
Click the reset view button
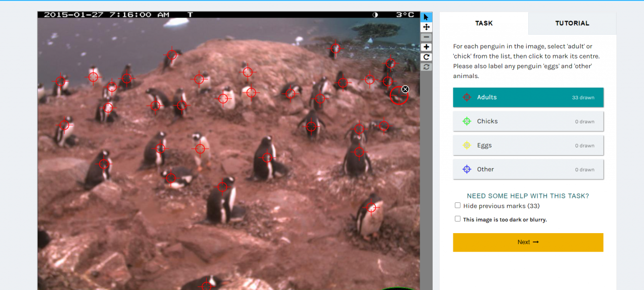(x=426, y=67)
